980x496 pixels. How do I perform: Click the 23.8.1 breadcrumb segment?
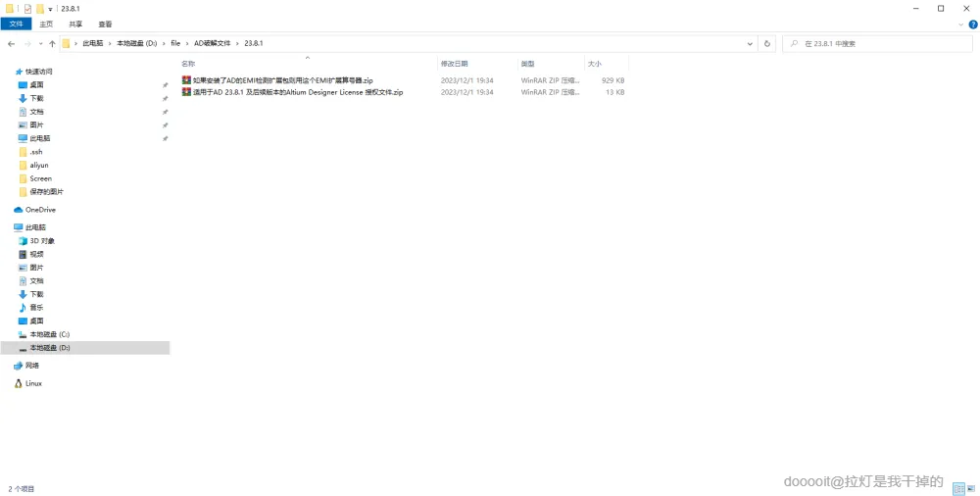coord(253,43)
